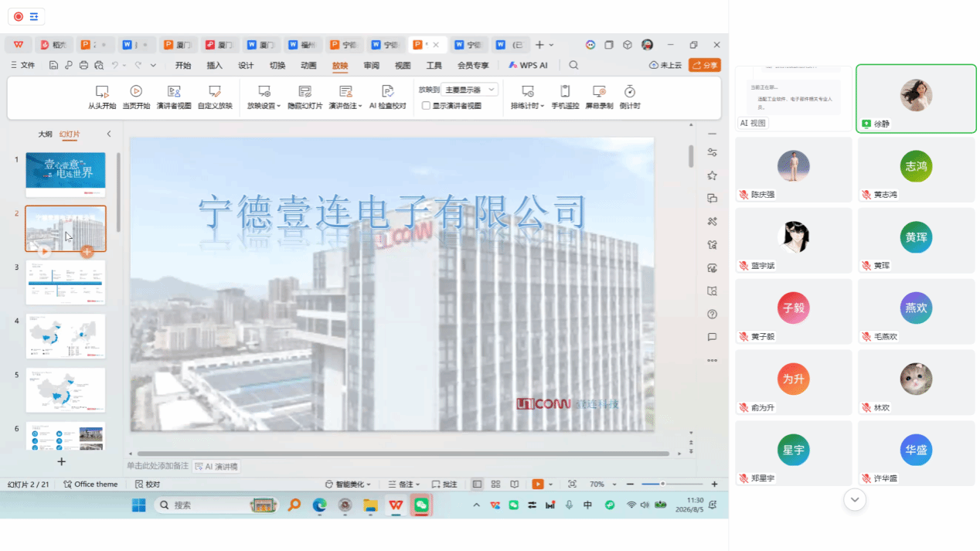The image size is (980, 551).
Task: Switch to reading view in status bar
Action: point(515,485)
